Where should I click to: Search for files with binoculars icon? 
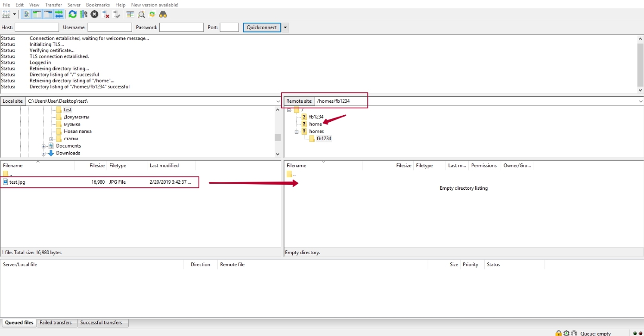coord(163,14)
